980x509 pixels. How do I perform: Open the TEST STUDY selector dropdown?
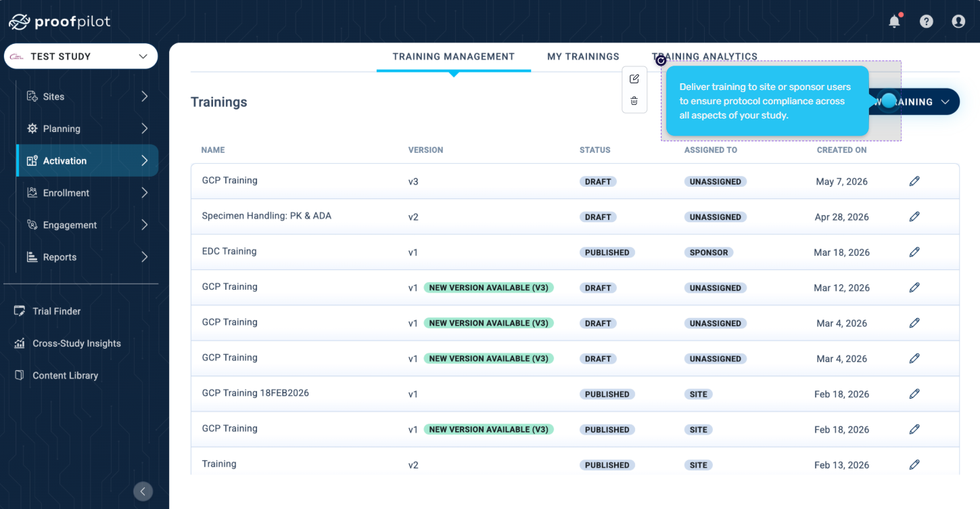(81, 56)
